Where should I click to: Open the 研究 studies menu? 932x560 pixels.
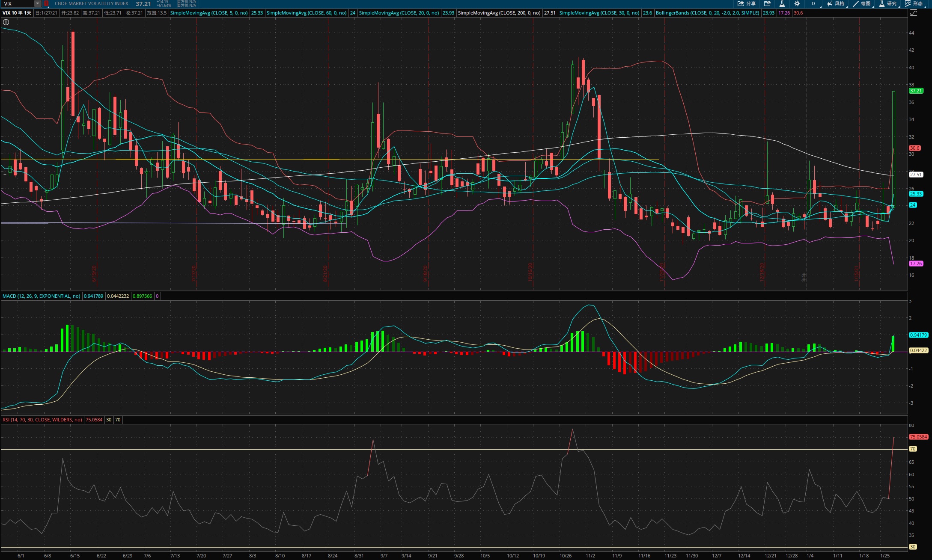point(888,3)
